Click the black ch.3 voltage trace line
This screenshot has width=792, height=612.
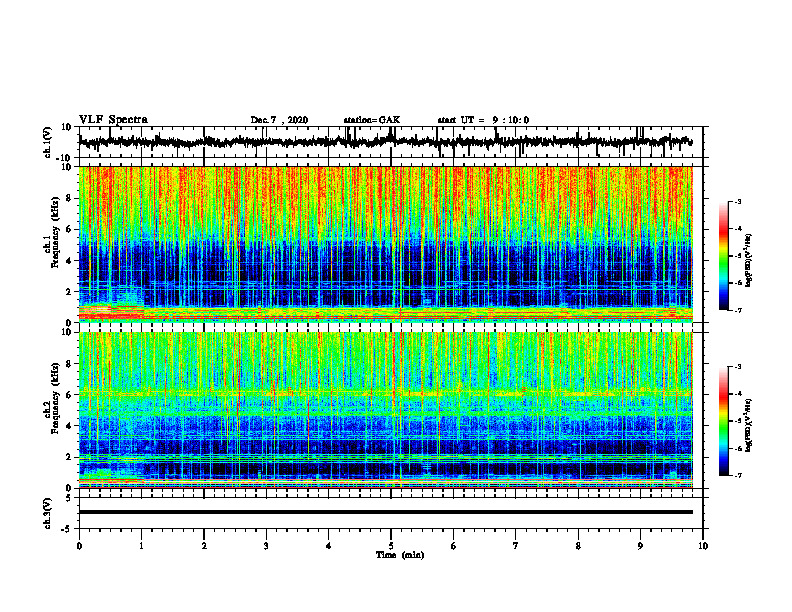(385, 512)
